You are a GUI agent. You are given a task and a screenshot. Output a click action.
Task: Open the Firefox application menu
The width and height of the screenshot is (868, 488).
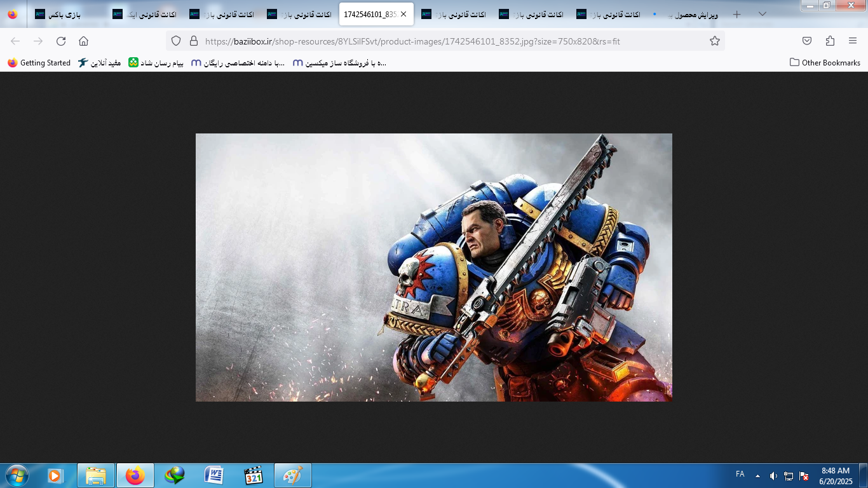pyautogui.click(x=853, y=41)
